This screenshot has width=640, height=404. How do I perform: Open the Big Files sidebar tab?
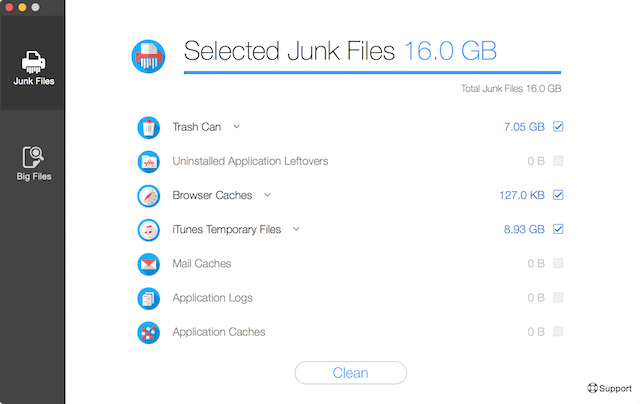(x=33, y=163)
